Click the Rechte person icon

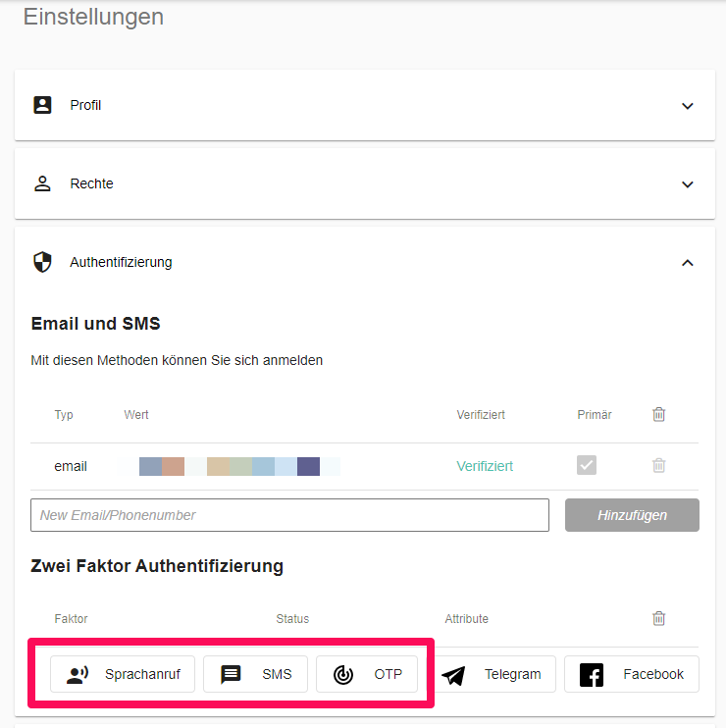click(42, 183)
